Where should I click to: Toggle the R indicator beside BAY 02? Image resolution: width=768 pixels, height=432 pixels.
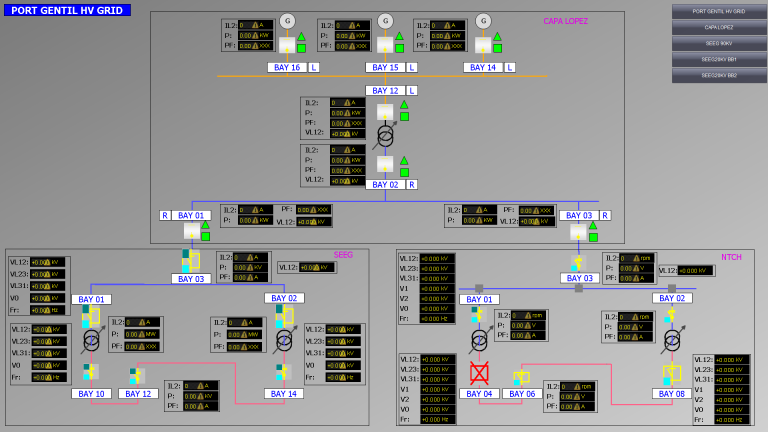click(x=411, y=184)
